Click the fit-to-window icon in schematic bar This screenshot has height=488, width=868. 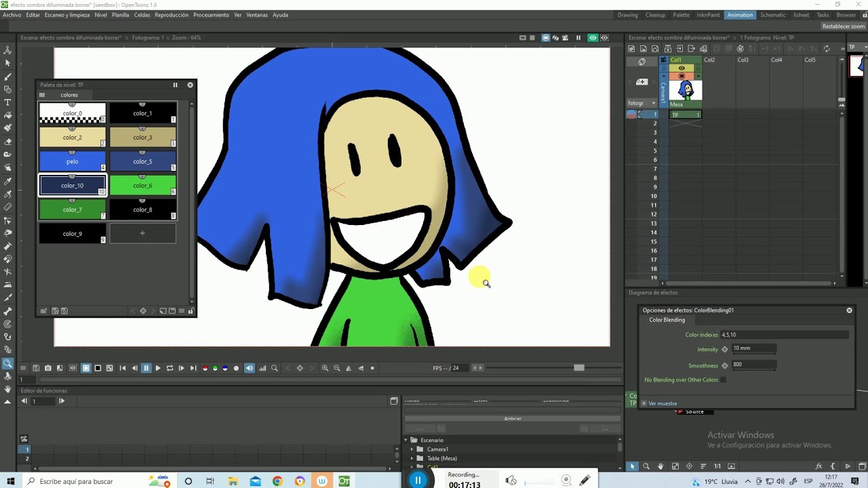pyautogui.click(x=675, y=466)
